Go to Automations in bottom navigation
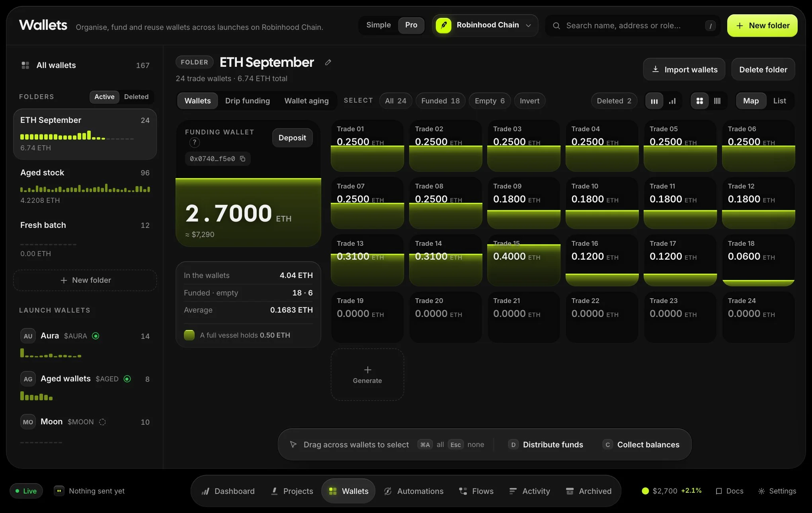 click(414, 491)
